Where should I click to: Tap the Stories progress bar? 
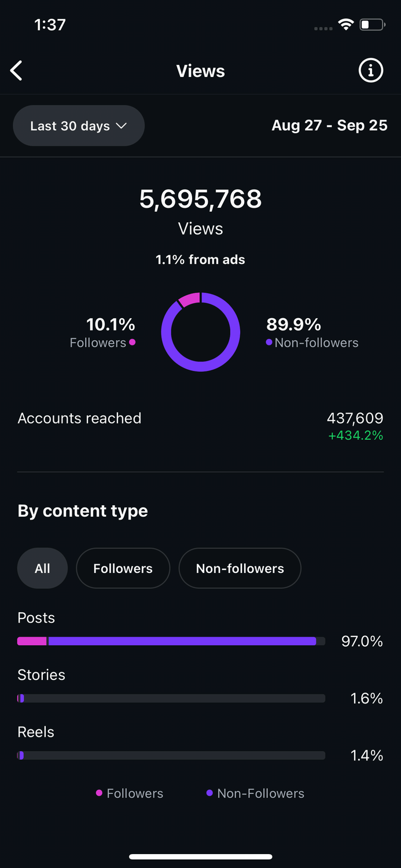pyautogui.click(x=171, y=698)
